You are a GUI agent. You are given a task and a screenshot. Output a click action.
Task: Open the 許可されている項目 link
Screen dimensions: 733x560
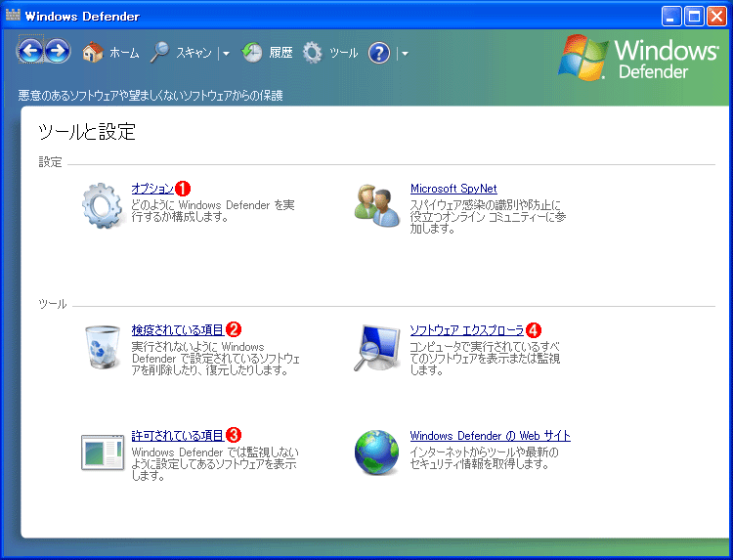178,436
